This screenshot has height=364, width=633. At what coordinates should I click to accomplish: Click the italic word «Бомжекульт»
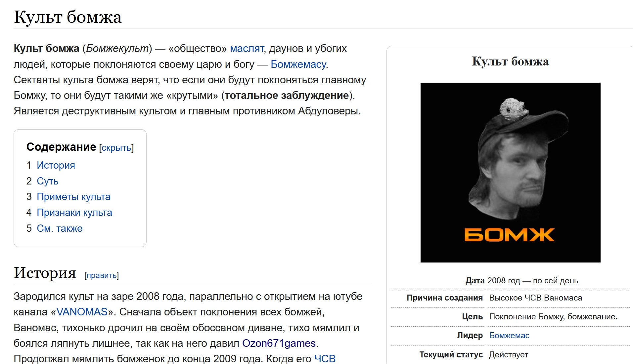tap(117, 49)
